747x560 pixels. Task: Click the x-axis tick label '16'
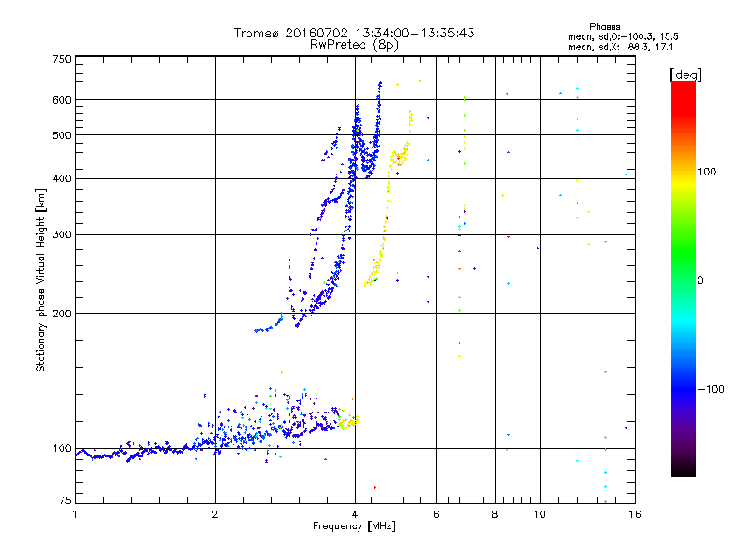[635, 514]
